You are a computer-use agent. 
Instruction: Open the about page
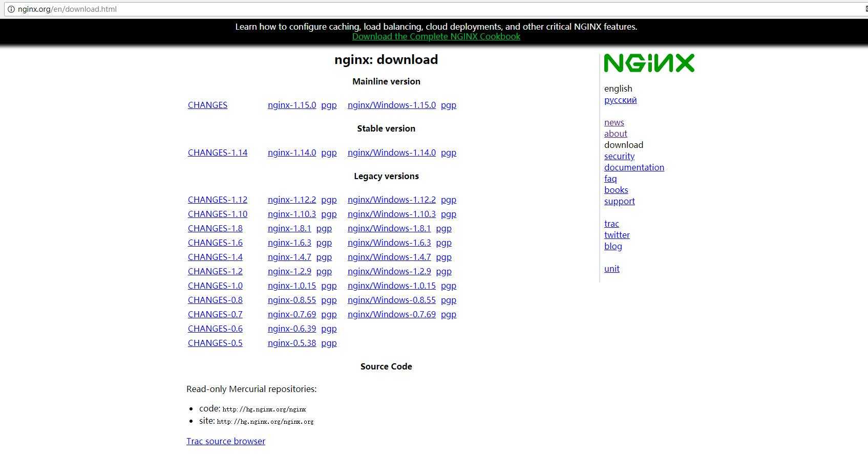pyautogui.click(x=616, y=134)
